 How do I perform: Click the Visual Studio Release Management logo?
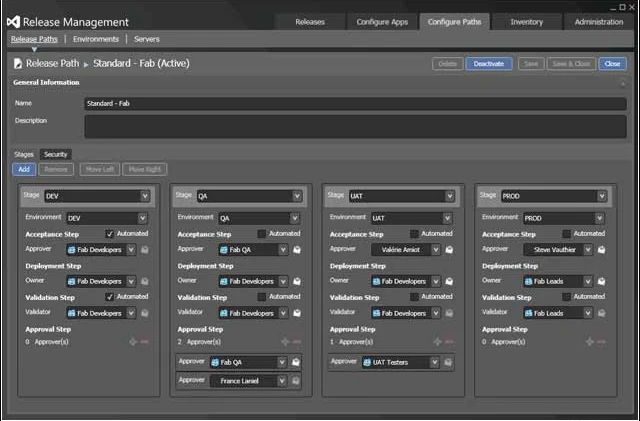point(13,22)
